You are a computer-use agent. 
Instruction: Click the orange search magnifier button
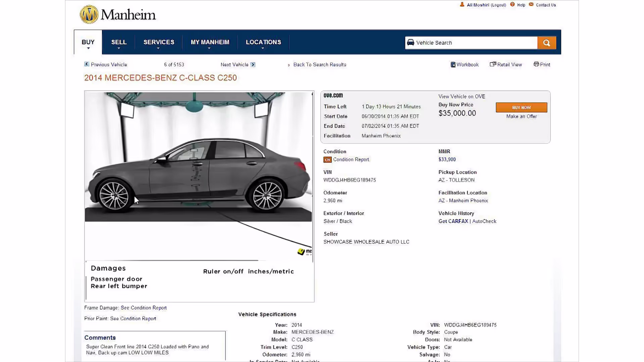pos(547,43)
